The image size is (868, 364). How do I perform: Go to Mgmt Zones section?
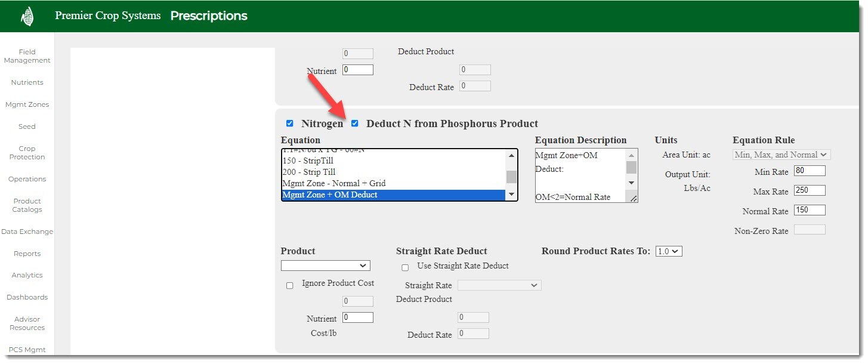point(27,104)
